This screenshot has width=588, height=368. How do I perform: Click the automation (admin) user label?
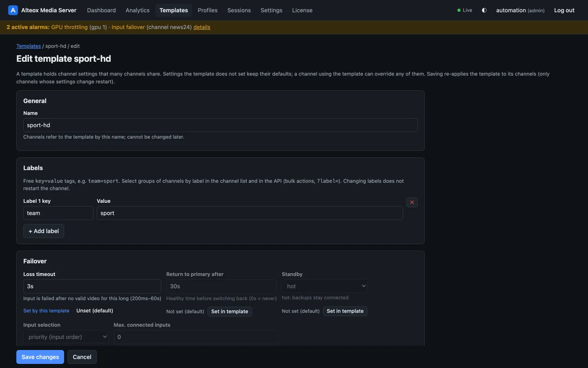520,10
